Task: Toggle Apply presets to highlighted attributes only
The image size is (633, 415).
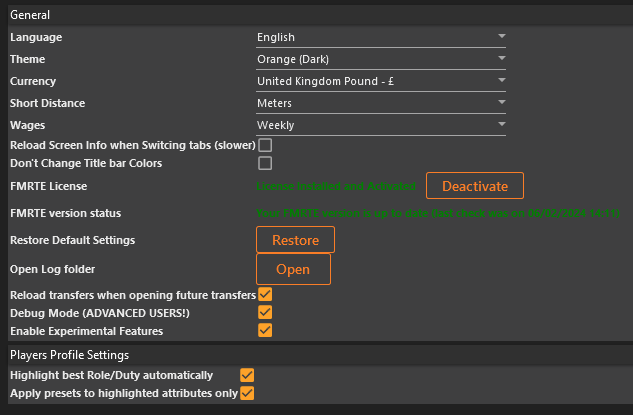Action: click(247, 393)
